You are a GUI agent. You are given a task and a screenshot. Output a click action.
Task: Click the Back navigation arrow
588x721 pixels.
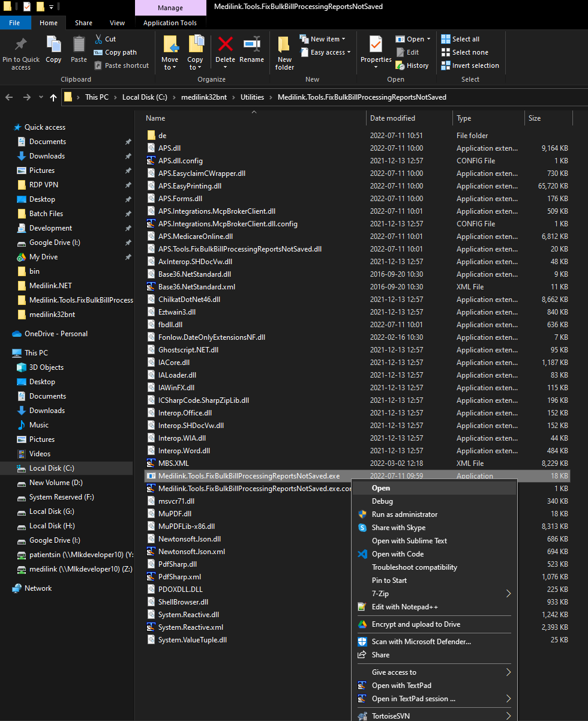[10, 97]
